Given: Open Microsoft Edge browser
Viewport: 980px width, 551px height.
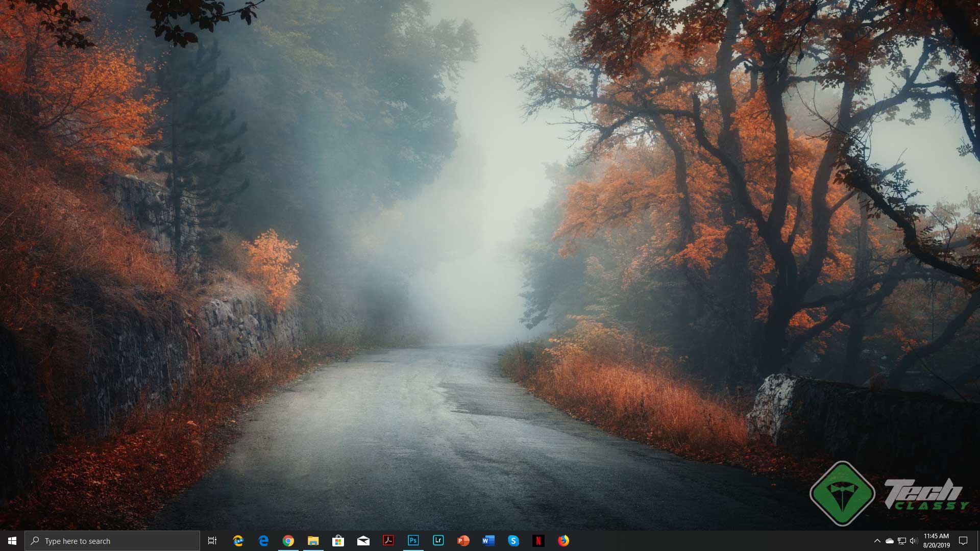Looking at the screenshot, I should 263,541.
